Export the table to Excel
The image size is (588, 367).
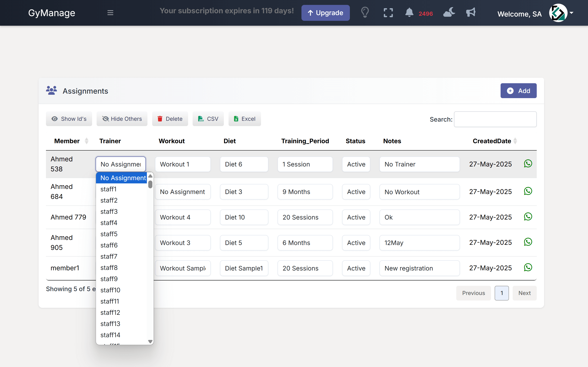(x=244, y=119)
